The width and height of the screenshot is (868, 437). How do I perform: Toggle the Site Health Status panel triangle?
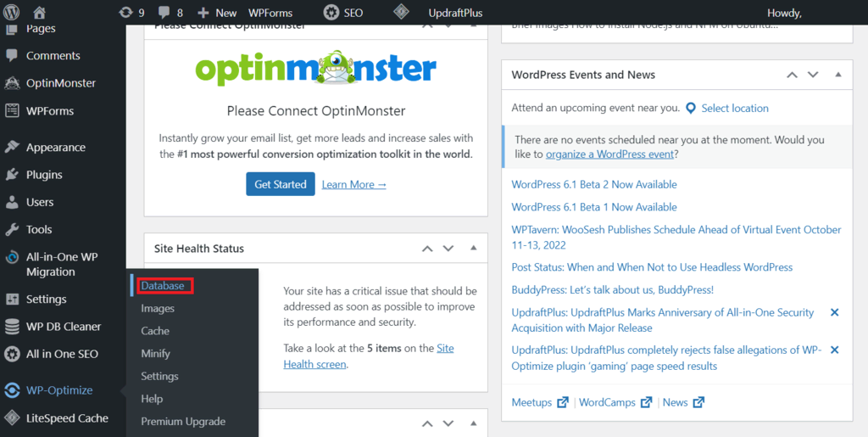[473, 248]
